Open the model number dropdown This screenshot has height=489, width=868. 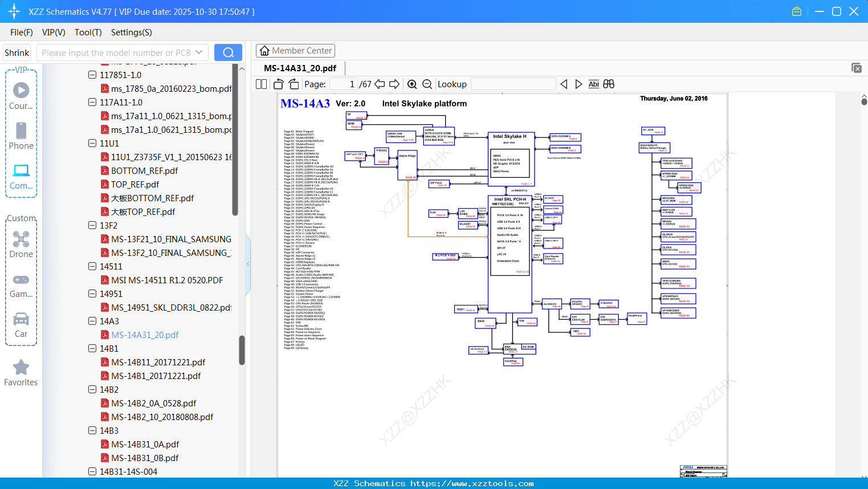(x=199, y=52)
